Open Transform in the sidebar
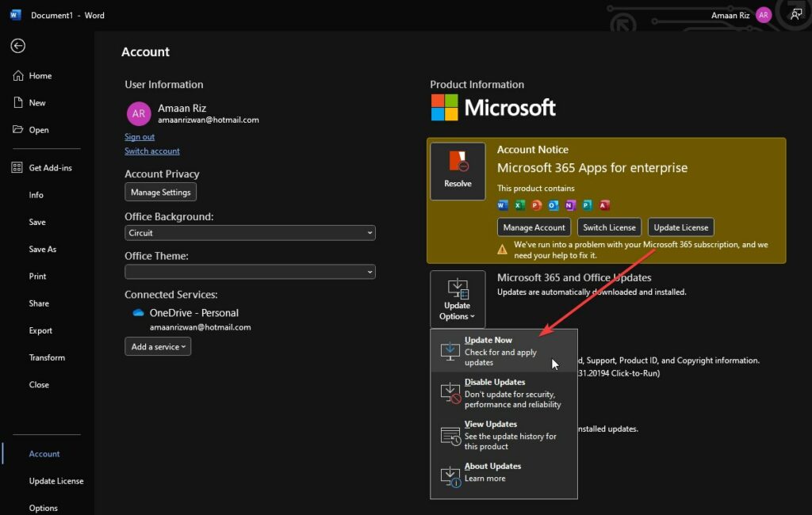The image size is (812, 515). (47, 357)
